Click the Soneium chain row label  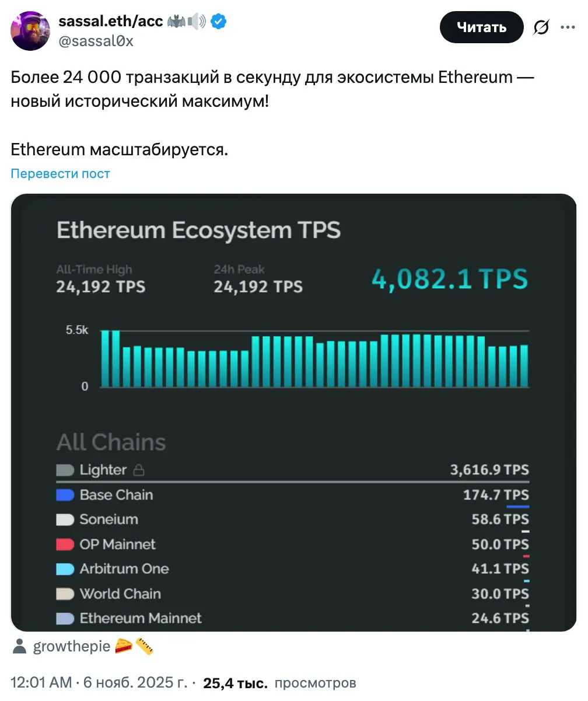tap(108, 519)
